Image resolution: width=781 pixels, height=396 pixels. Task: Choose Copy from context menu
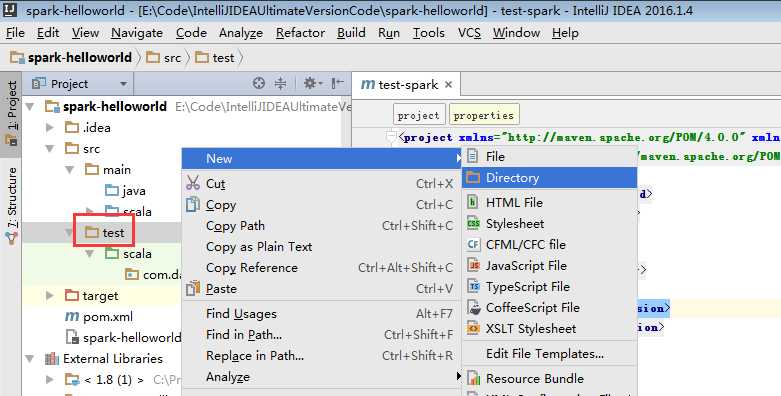tap(321, 205)
